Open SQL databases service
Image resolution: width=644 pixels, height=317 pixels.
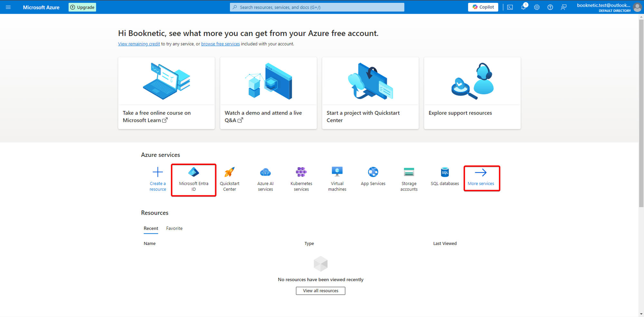[445, 177]
